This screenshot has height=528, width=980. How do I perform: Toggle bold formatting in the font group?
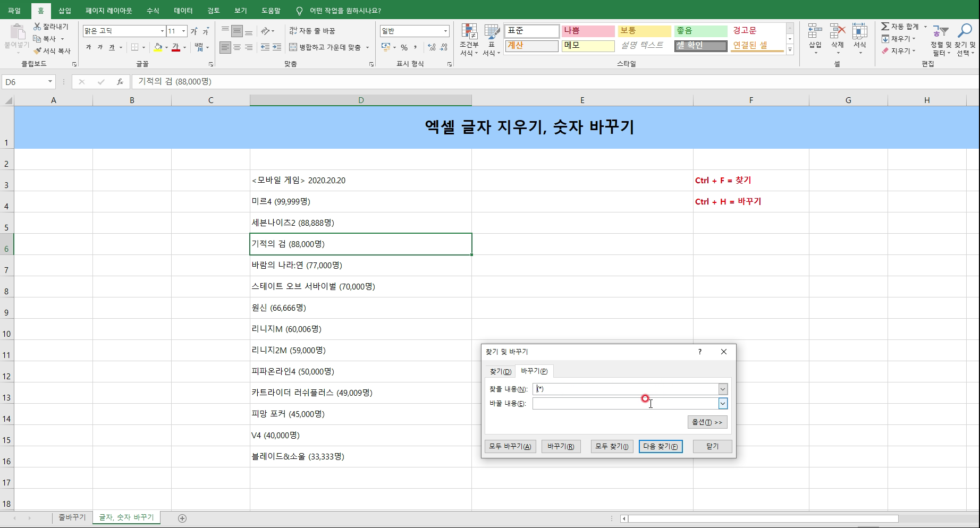click(x=88, y=47)
